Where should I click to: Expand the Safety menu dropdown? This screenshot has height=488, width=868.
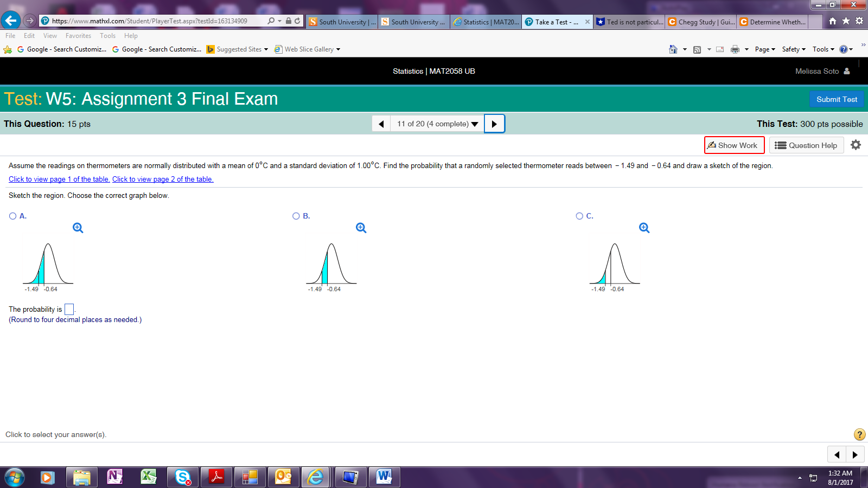(x=794, y=49)
